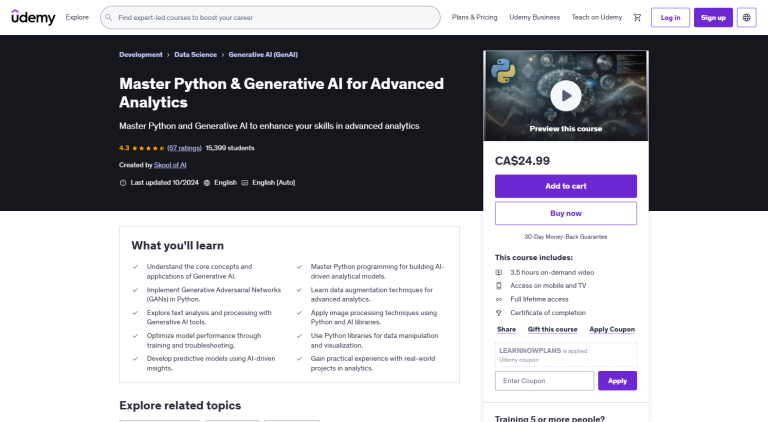Click checkmark beside Implement Generative Adversarial Networks

135,290
